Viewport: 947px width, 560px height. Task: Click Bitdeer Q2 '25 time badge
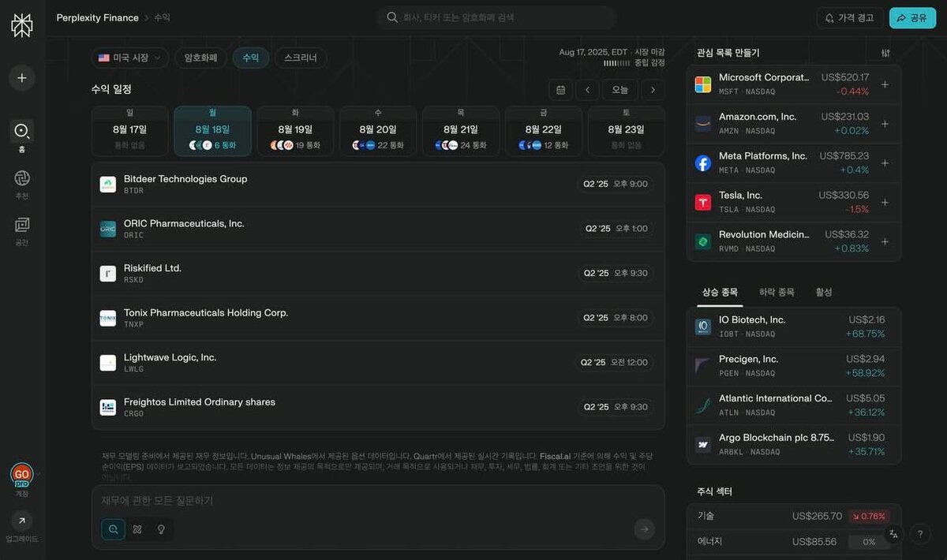(616, 184)
